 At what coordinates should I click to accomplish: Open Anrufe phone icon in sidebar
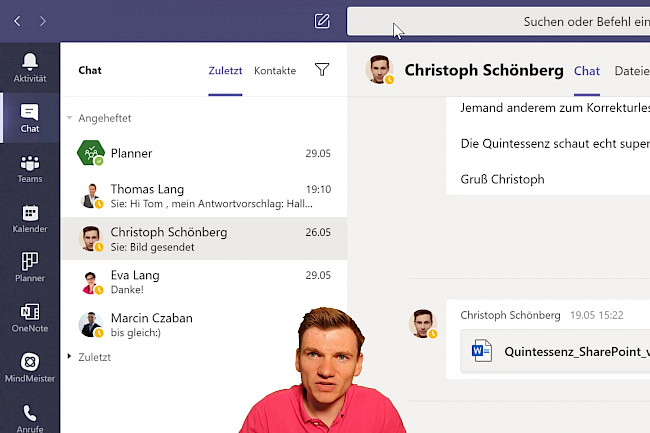pos(30,418)
